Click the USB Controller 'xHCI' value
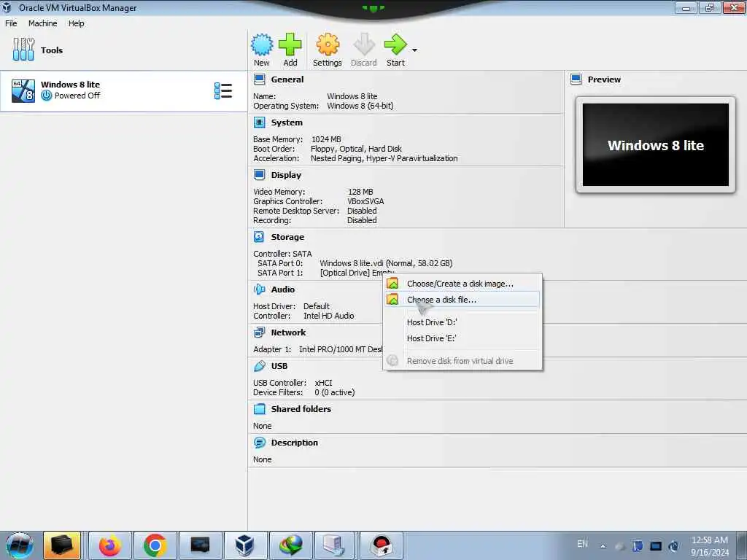The height and width of the screenshot is (560, 747). tap(323, 382)
